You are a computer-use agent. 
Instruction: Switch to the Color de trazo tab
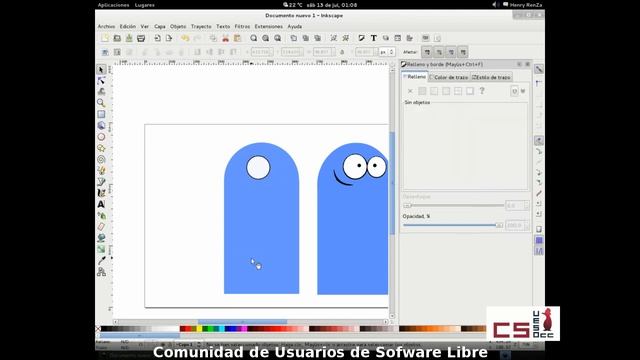pyautogui.click(x=449, y=77)
